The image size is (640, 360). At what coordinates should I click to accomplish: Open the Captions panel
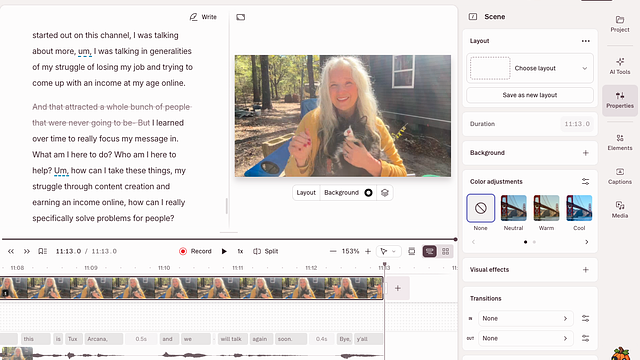pos(620,176)
